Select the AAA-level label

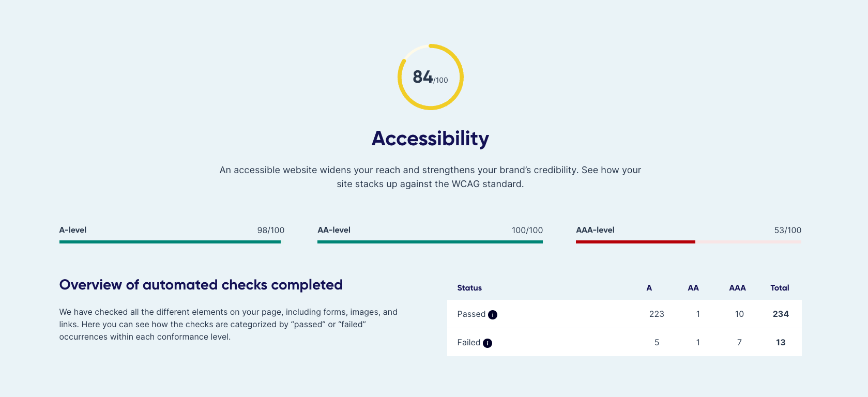[595, 230]
